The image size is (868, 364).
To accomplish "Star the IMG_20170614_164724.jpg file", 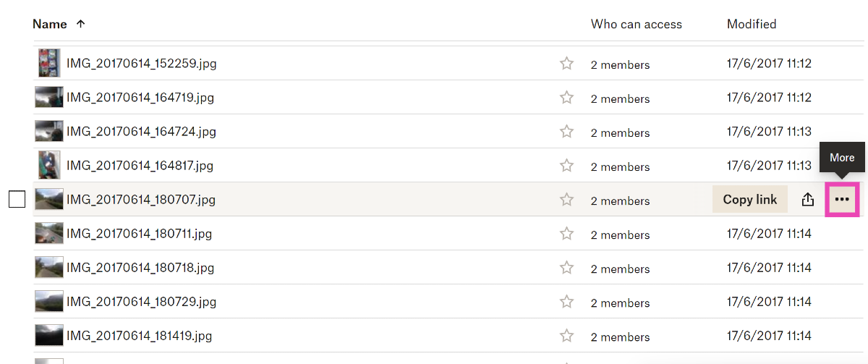I will (566, 132).
